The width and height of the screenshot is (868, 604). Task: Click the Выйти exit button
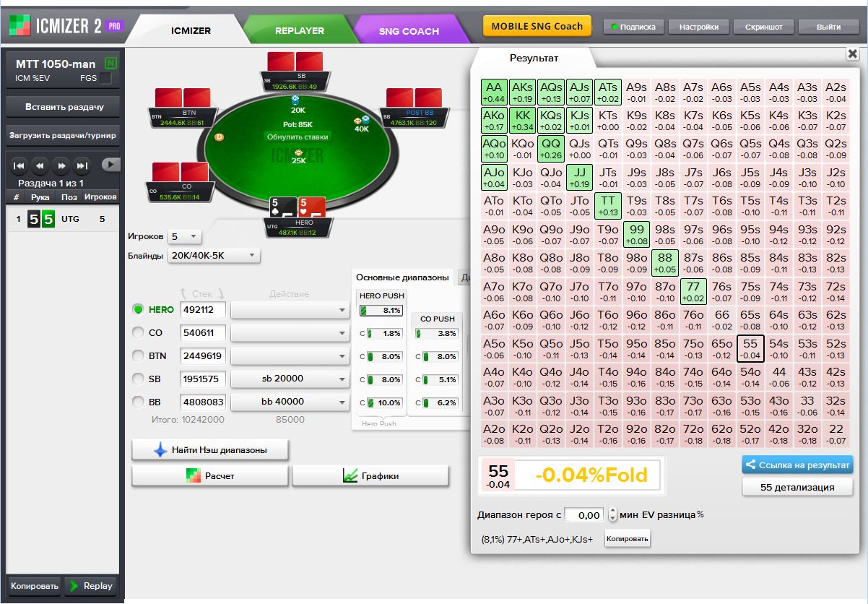click(828, 27)
